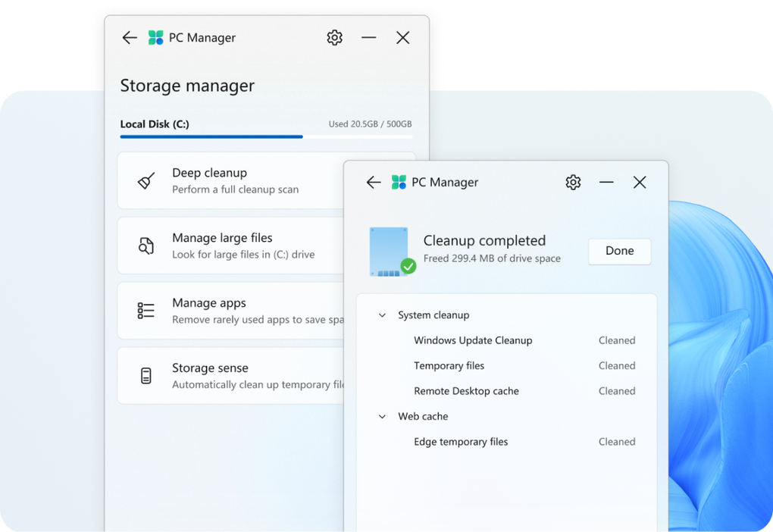The image size is (773, 532).
Task: Click the Deep cleanup broom icon
Action: coord(146,180)
